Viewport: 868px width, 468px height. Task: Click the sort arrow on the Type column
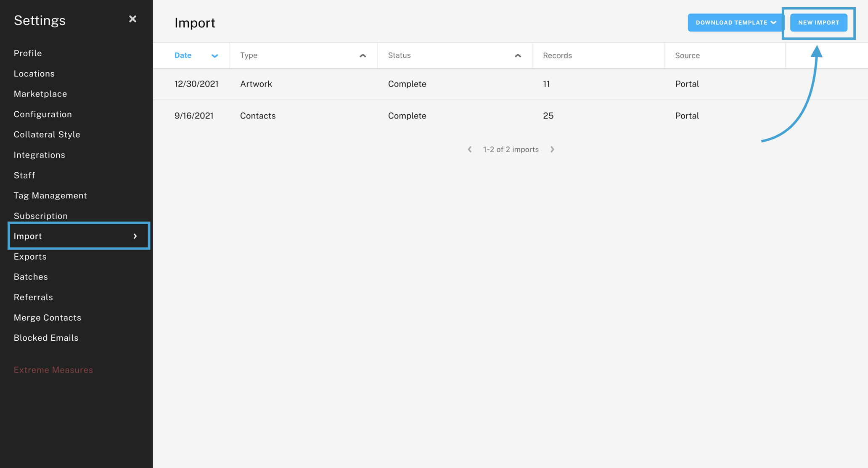click(x=362, y=55)
